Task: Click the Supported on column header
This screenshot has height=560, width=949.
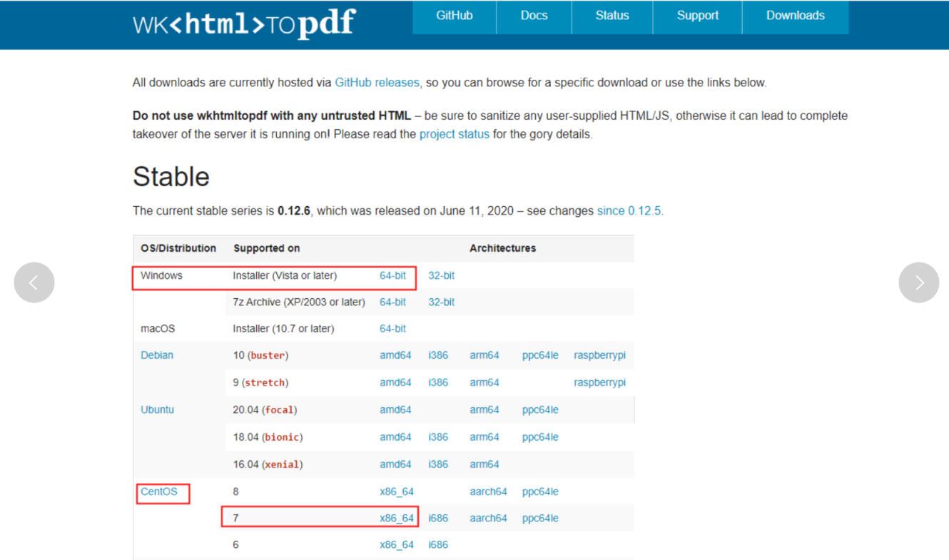Action: tap(266, 248)
